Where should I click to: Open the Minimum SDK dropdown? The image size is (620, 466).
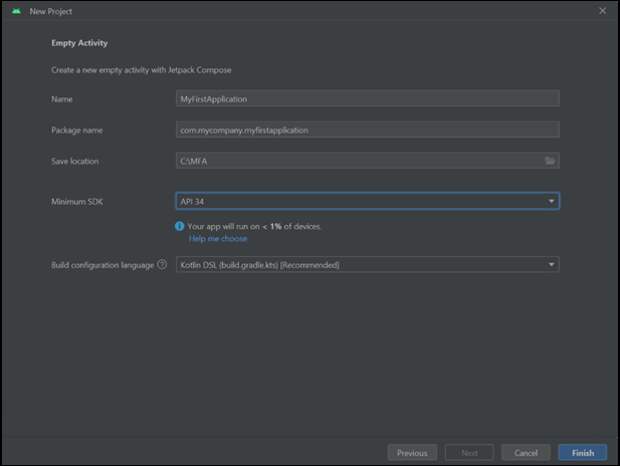[367, 201]
